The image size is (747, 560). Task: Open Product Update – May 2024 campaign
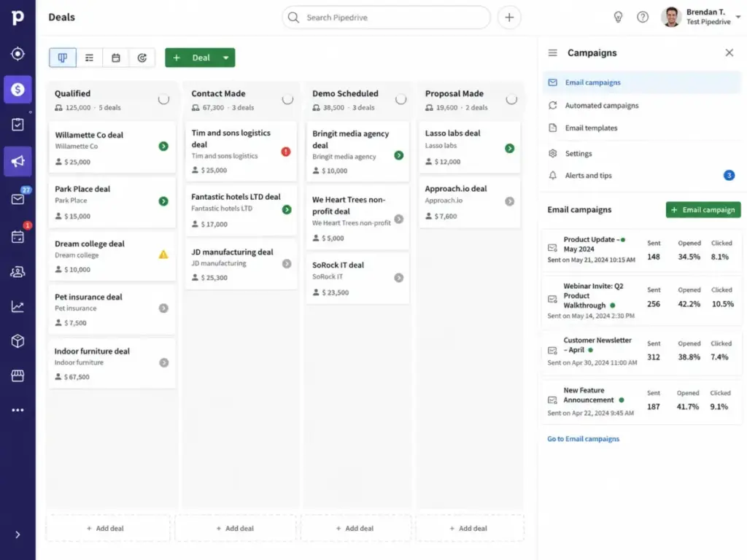coord(642,251)
